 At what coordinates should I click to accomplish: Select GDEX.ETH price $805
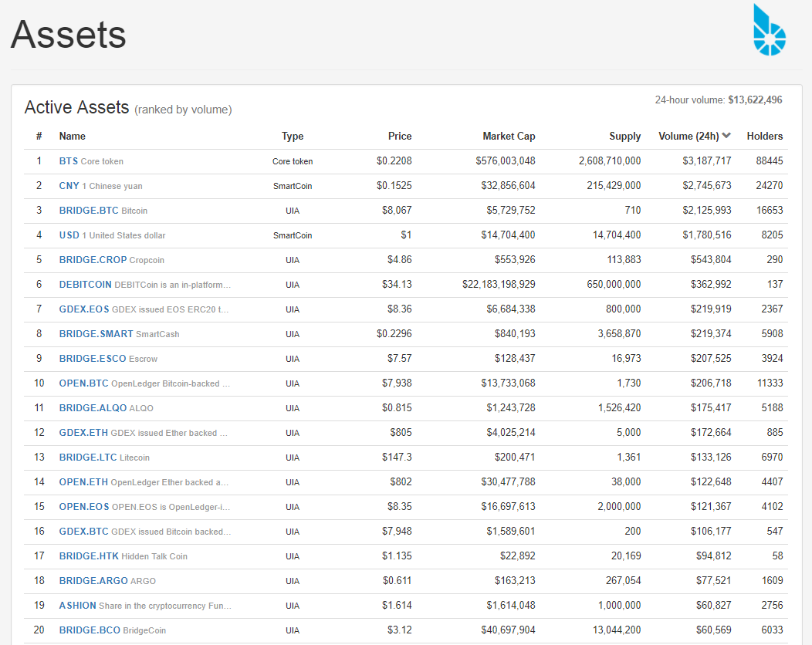(x=401, y=432)
